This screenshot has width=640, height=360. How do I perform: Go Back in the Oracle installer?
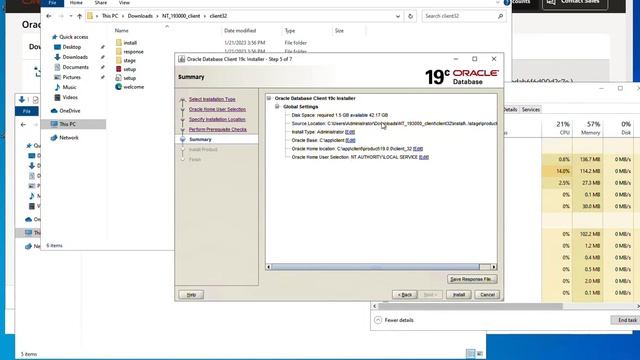(x=405, y=295)
